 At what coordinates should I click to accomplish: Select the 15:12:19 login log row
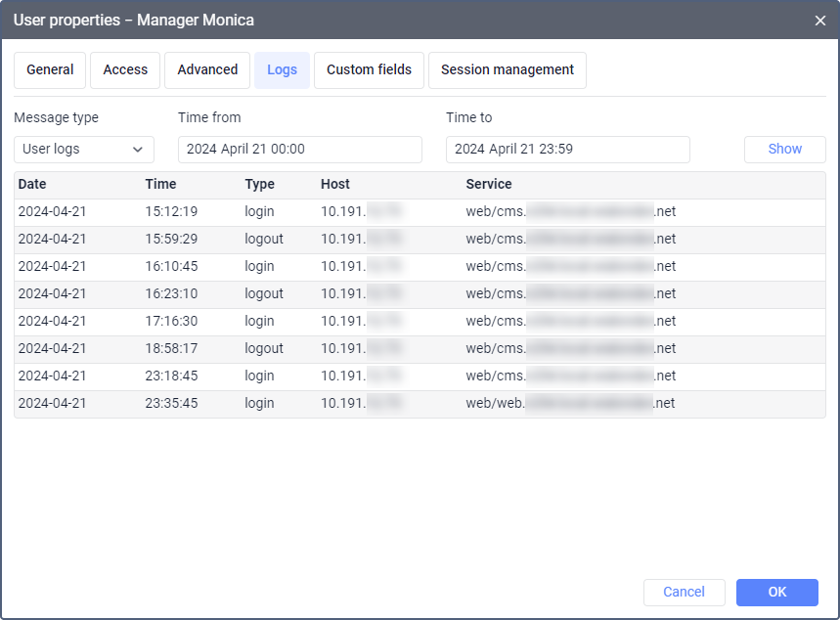(x=420, y=212)
